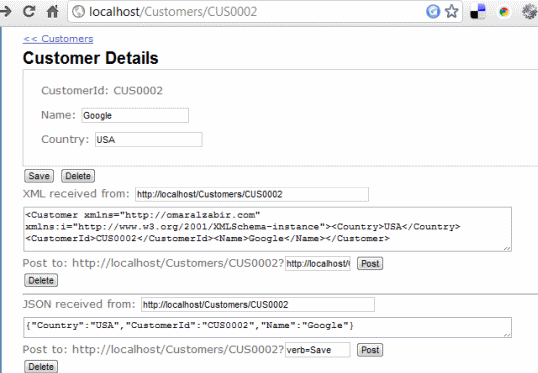
Task: Edit the verb=Save query field
Action: (318, 350)
